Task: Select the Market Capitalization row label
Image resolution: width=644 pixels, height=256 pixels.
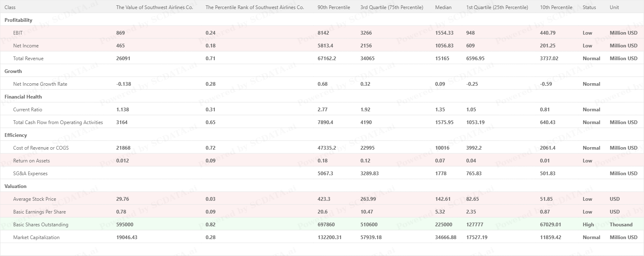Action: pos(36,237)
